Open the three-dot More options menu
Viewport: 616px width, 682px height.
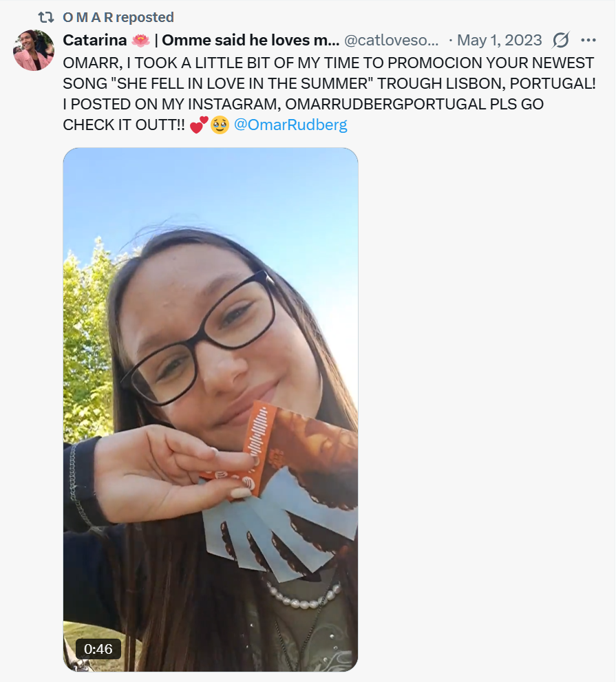pos(588,40)
